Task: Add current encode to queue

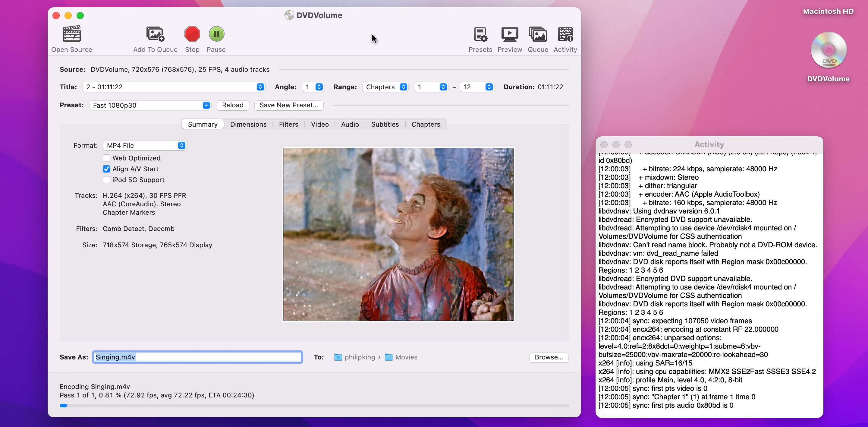Action: pyautogui.click(x=155, y=38)
